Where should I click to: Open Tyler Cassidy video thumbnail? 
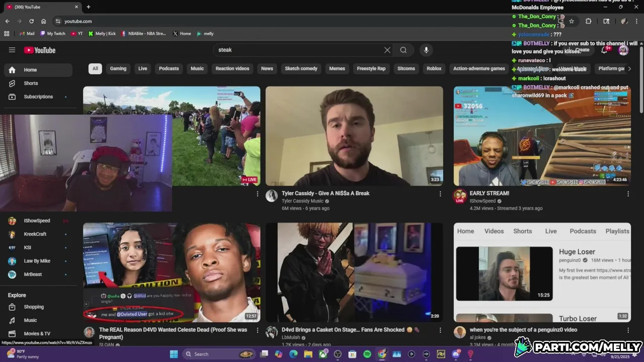coord(354,136)
